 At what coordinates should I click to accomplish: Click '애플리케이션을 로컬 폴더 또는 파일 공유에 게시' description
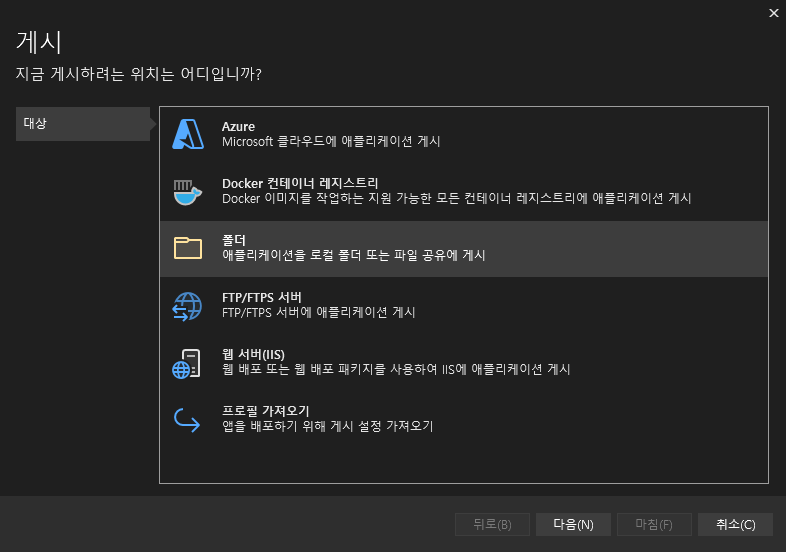[353, 255]
